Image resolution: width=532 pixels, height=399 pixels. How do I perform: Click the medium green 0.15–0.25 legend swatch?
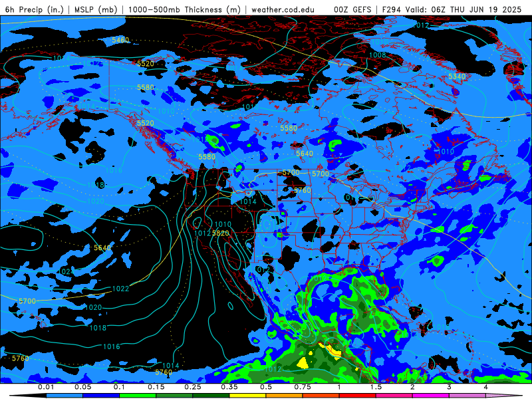tap(174, 396)
